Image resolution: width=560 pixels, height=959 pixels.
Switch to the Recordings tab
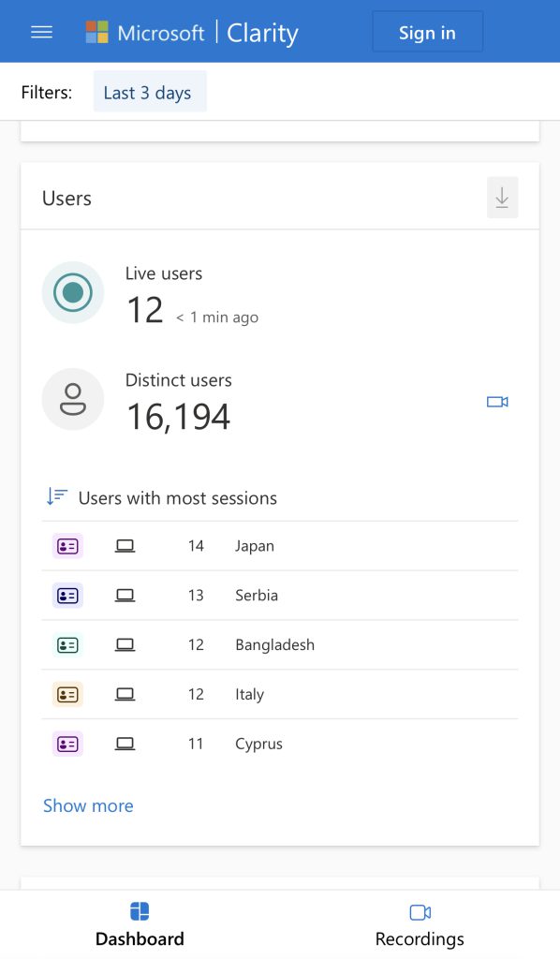(420, 924)
